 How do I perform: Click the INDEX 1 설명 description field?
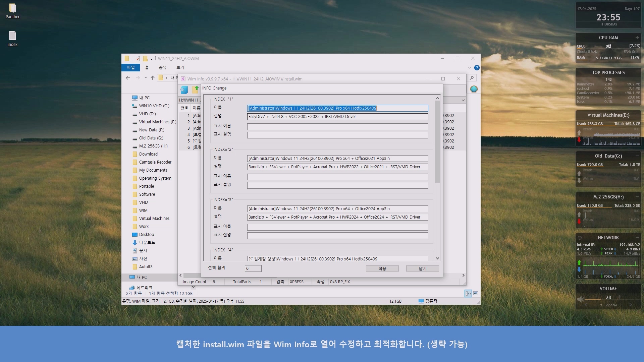click(337, 117)
